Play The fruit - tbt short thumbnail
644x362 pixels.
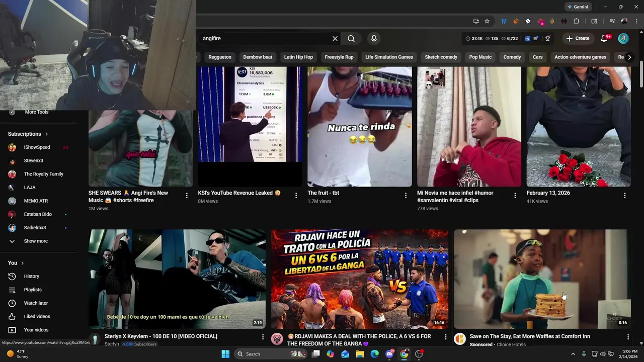[x=360, y=126]
